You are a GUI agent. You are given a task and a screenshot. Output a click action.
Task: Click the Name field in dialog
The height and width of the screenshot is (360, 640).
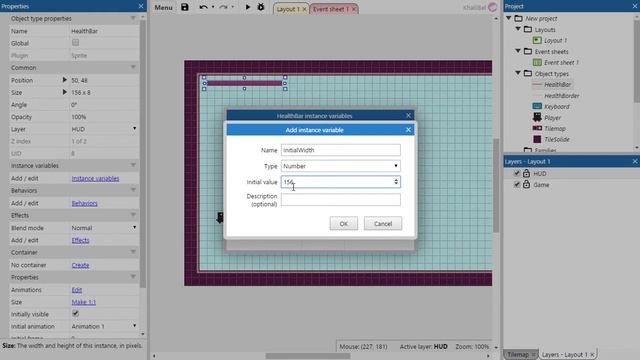click(340, 150)
